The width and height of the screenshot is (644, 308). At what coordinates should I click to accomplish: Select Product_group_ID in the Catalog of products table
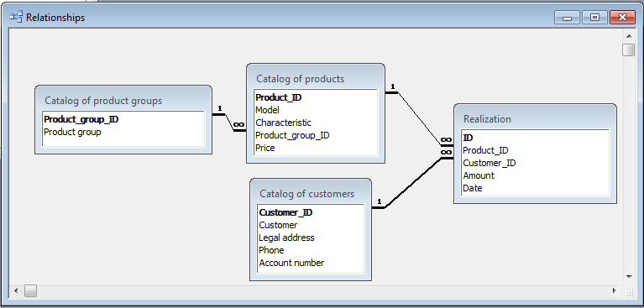pos(316,135)
